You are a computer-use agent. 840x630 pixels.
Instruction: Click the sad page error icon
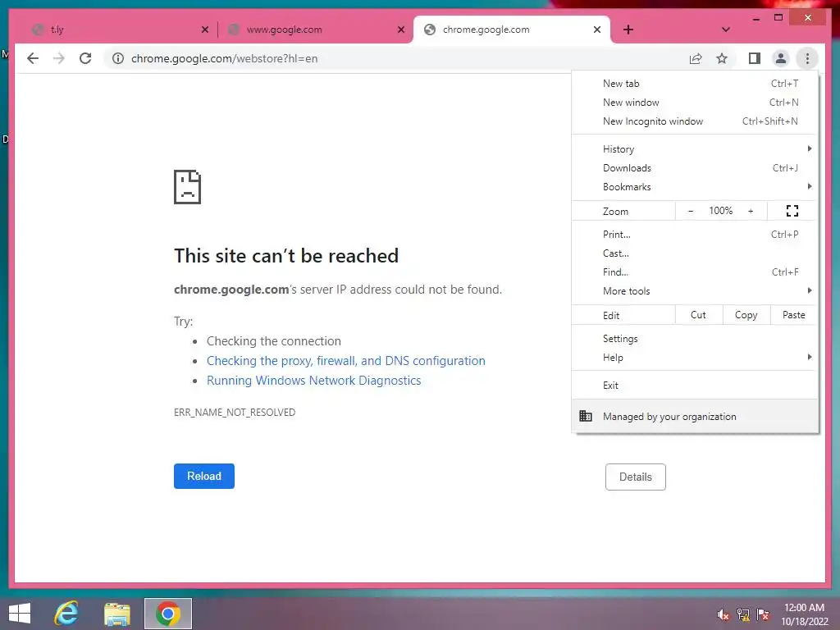click(x=188, y=187)
